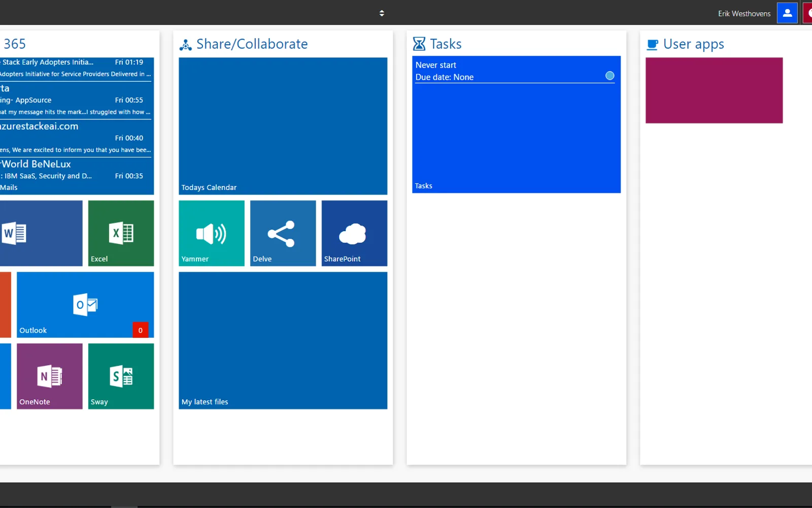Launch the Sway tile

tap(121, 376)
